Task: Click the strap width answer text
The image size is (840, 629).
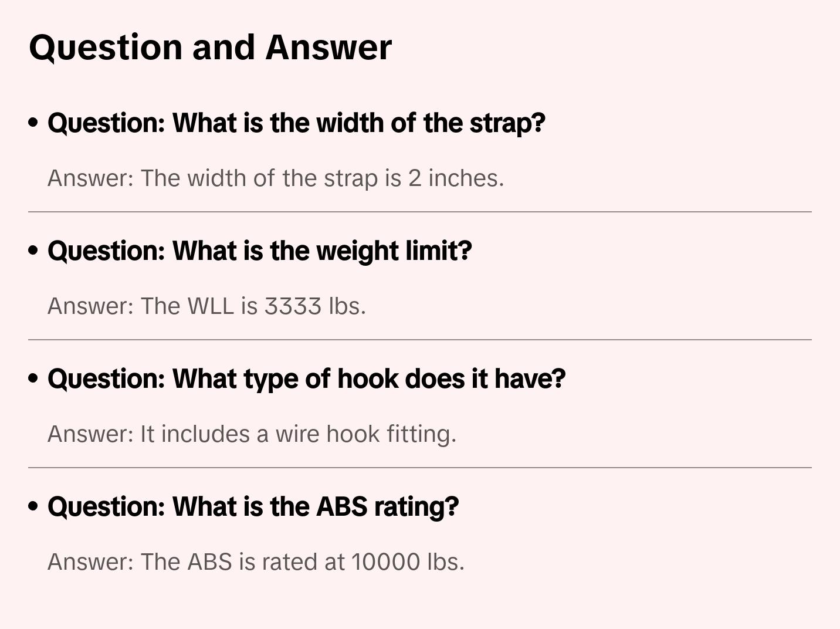Action: (276, 178)
